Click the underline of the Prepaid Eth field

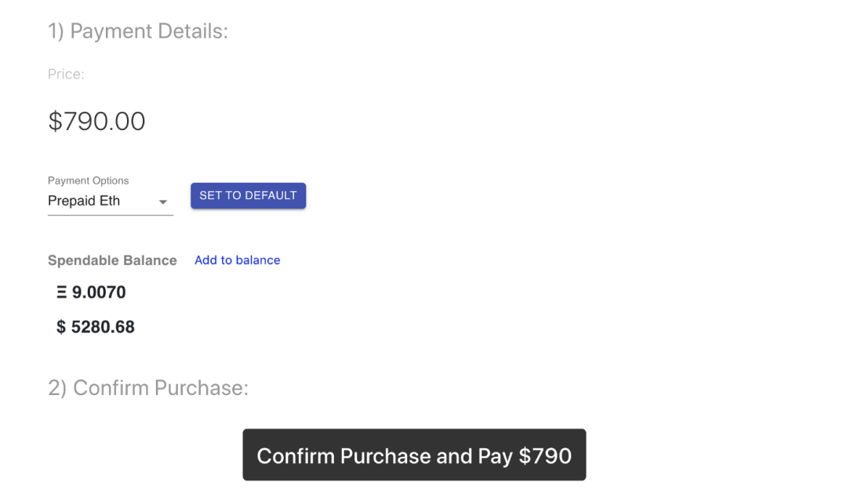point(110,215)
